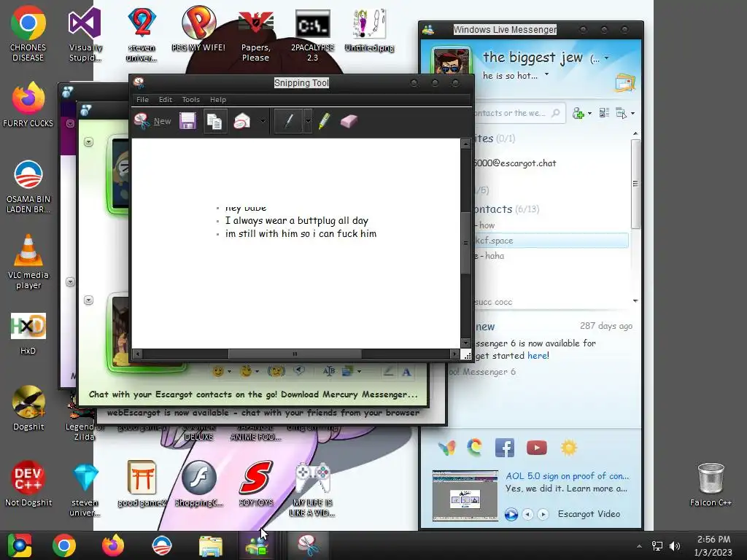Open Papers, Please desktop icon
Viewport: 747px width, 560px height.
256,36
